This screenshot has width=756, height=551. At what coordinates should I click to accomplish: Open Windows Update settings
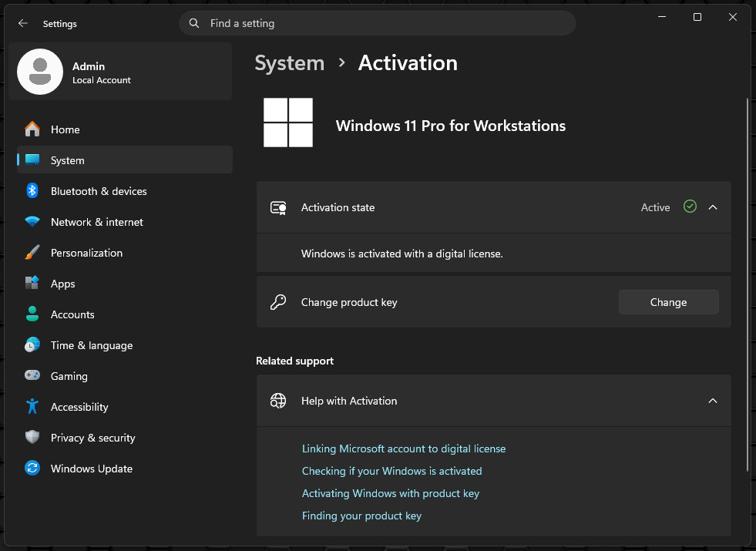(124, 469)
